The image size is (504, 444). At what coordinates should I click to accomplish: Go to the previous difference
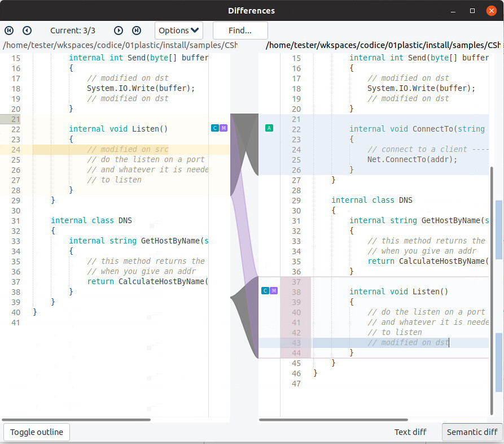click(27, 31)
